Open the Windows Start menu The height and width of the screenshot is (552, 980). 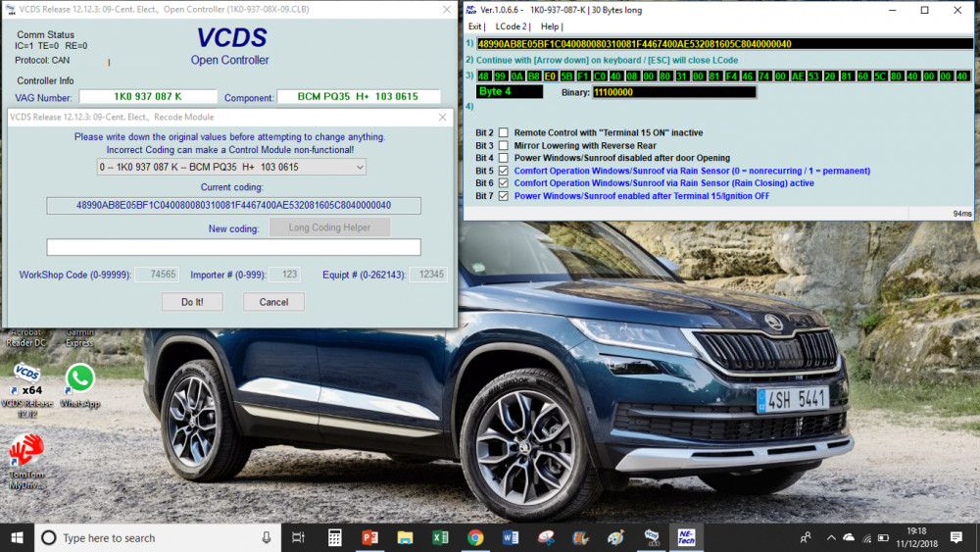pos(17,537)
